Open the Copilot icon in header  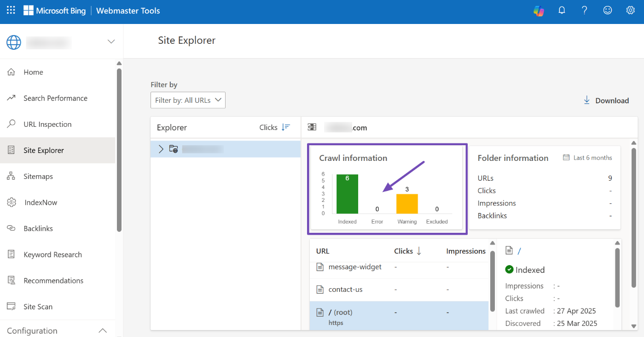pos(539,11)
